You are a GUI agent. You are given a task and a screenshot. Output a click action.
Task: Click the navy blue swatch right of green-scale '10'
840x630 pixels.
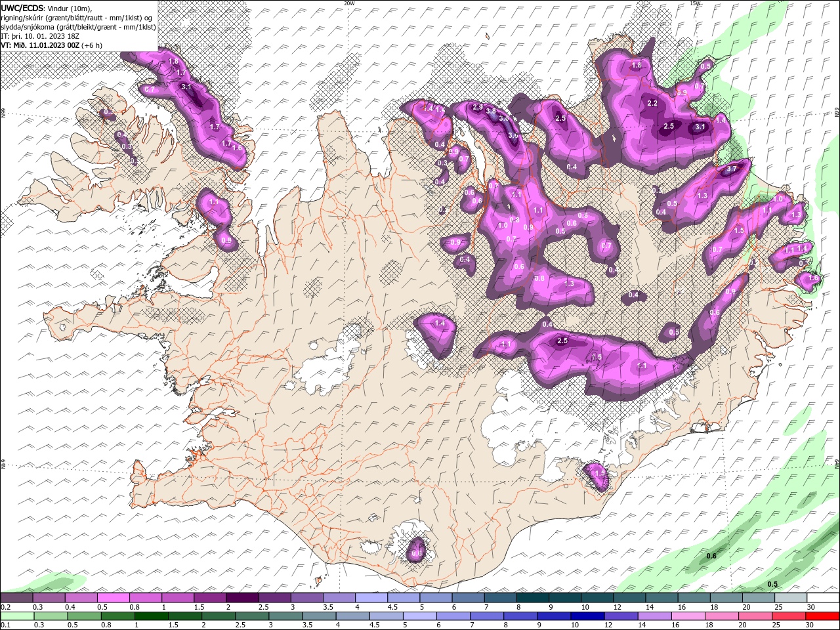coord(587,616)
